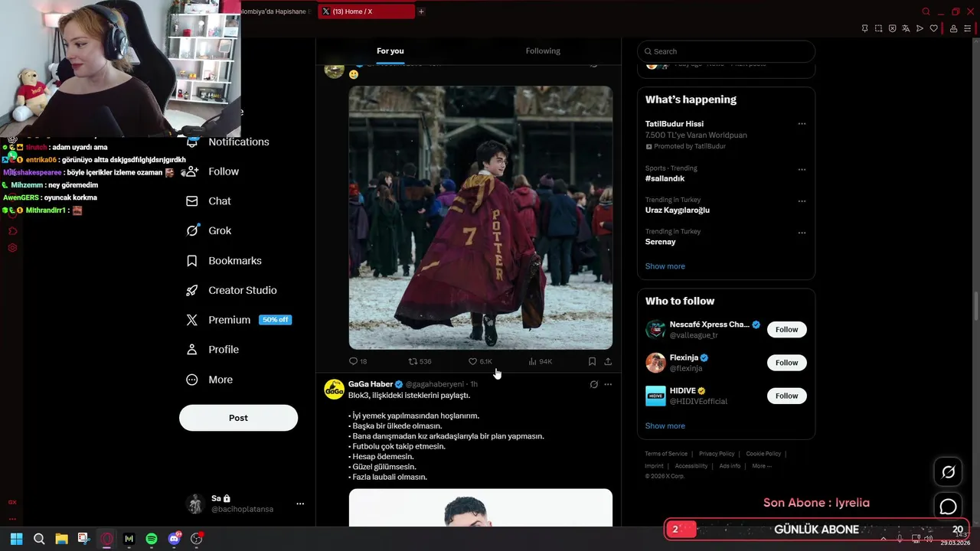Click the Creator Studio rocket icon
Viewport: 980px width, 551px height.
pos(192,290)
